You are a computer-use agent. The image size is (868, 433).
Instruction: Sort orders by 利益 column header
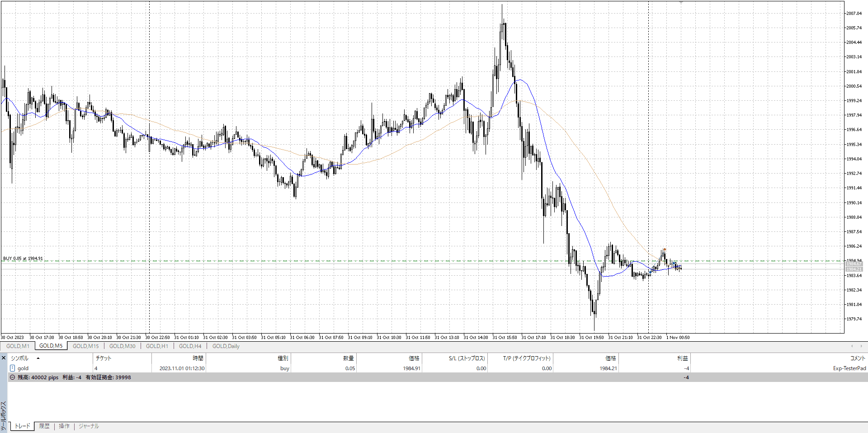(x=682, y=358)
